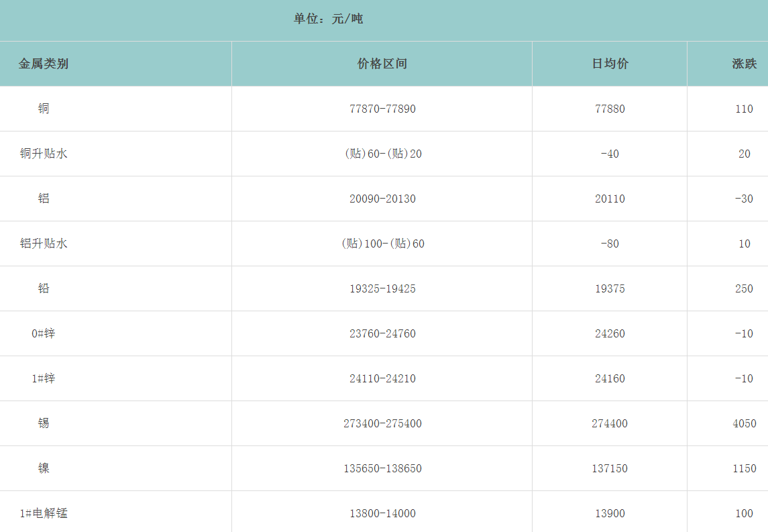
Task: Select the 镍 metal name cell
Action: click(44, 468)
